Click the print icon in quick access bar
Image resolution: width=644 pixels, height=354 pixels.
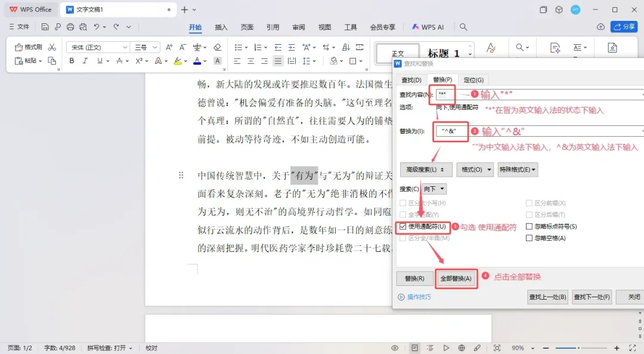(70, 27)
